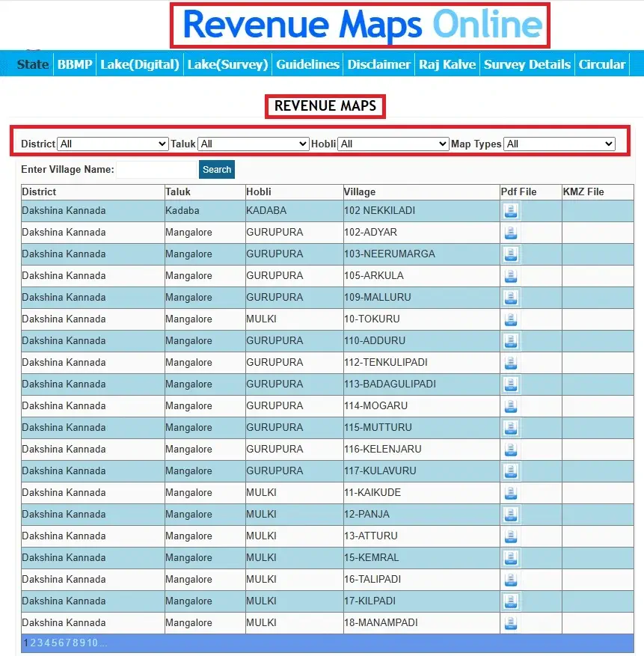Open the Disclaimer page
Image resolution: width=644 pixels, height=656 pixels.
[378, 64]
